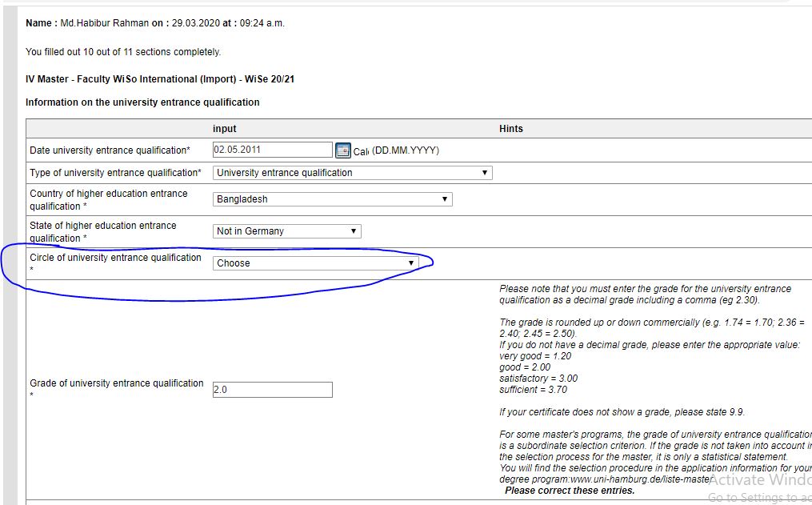Click the 'Information on the university entrance qualification' heading

click(x=142, y=102)
